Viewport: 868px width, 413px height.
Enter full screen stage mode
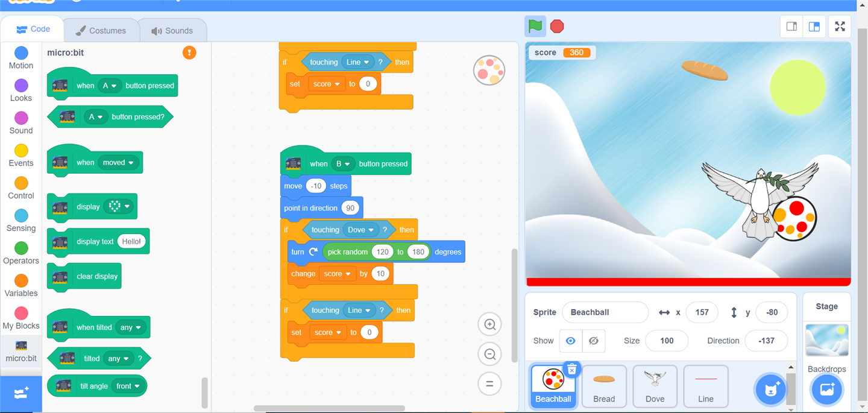[840, 27]
